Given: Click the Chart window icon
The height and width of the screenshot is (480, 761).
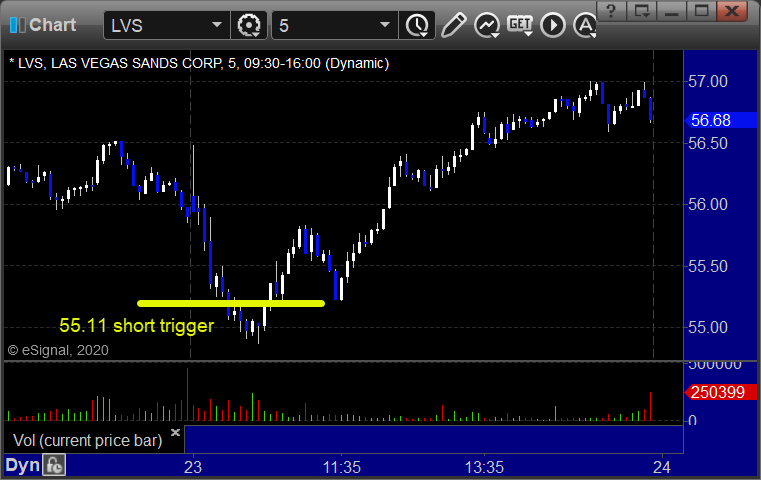Looking at the screenshot, I should click(18, 25).
